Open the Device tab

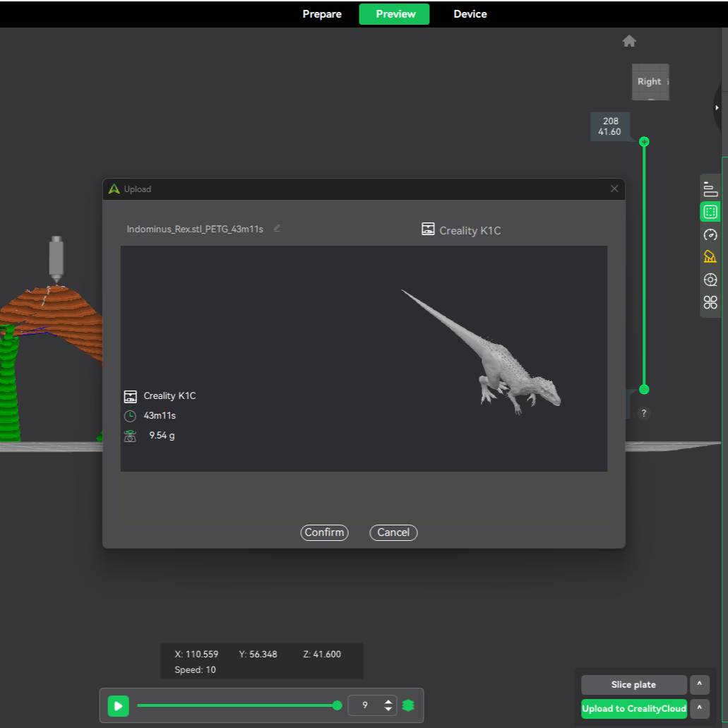[470, 14]
